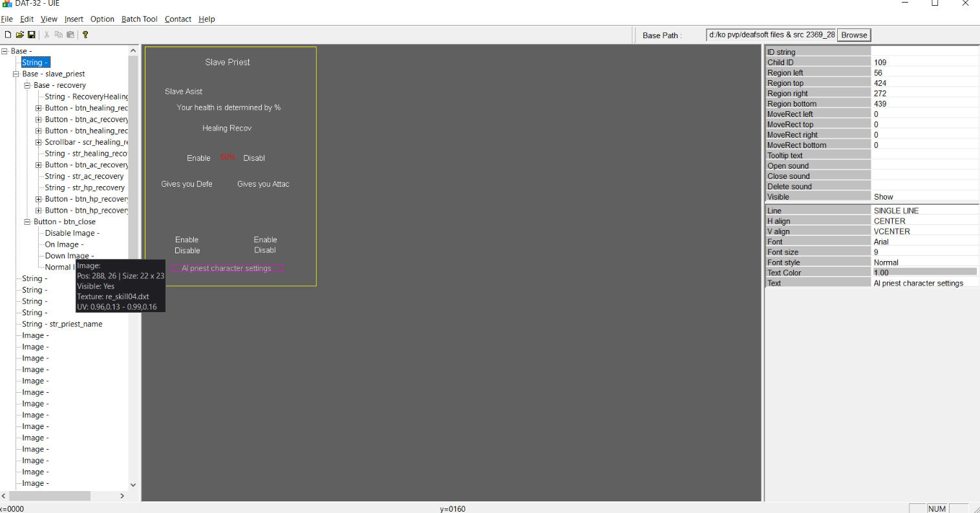
Task: Open the View menu
Action: pos(49,19)
